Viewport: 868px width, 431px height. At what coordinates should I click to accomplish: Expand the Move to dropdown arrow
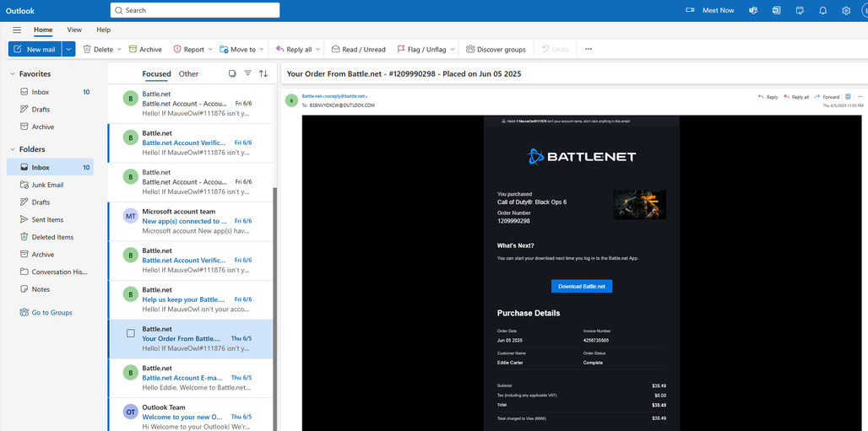click(x=262, y=49)
